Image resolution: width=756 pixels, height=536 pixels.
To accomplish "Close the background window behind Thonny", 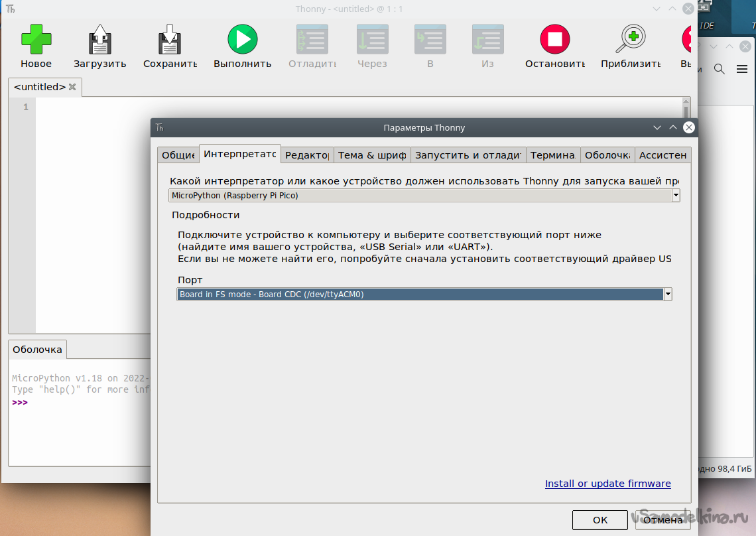I will click(745, 46).
